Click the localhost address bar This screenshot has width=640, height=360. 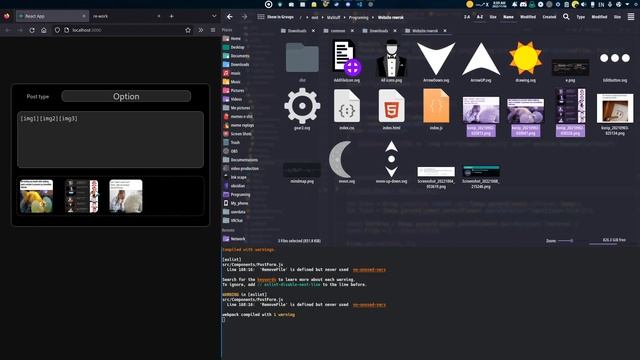tap(122, 30)
